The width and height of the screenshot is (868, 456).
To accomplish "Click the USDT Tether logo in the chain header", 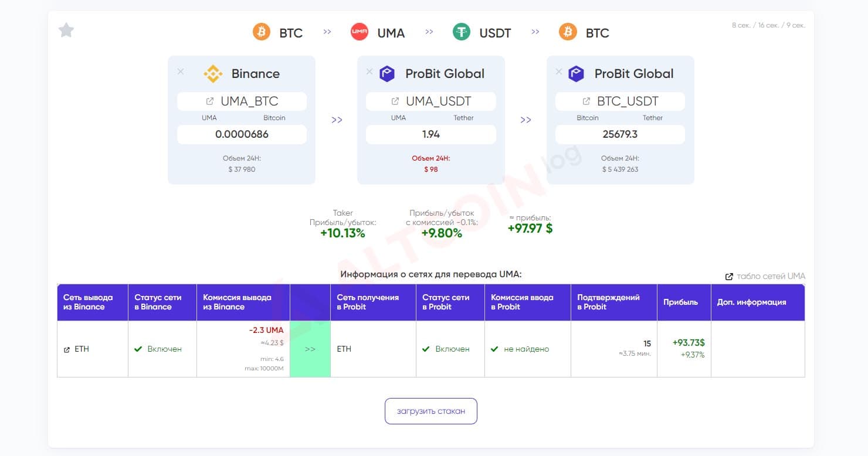I will pyautogui.click(x=462, y=32).
